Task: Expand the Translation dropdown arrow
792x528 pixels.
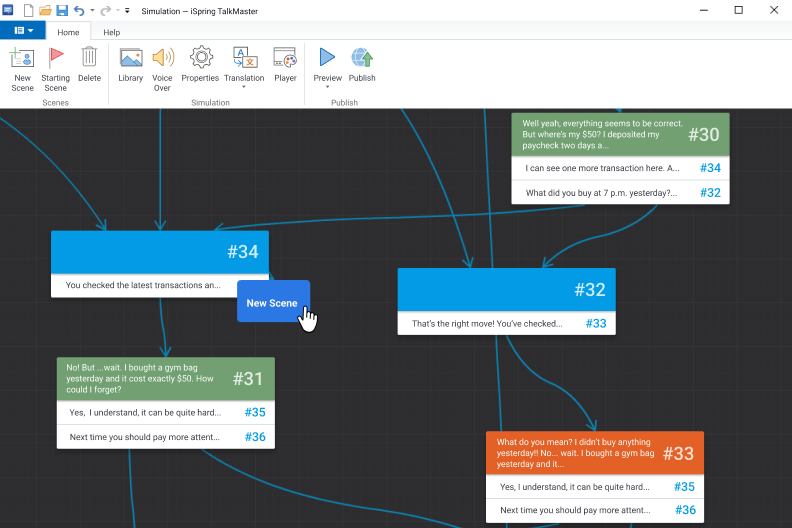Action: [244, 87]
